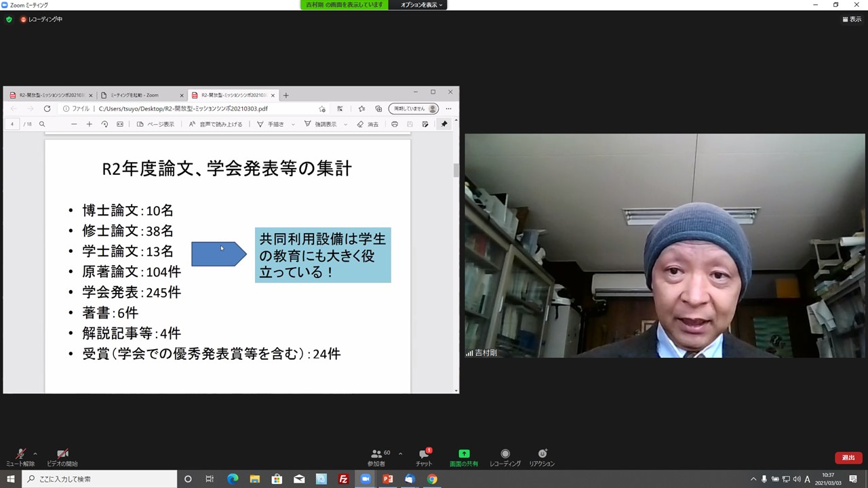Rotate the PDF page
Screen dimensions: 868x488
[x=104, y=124]
